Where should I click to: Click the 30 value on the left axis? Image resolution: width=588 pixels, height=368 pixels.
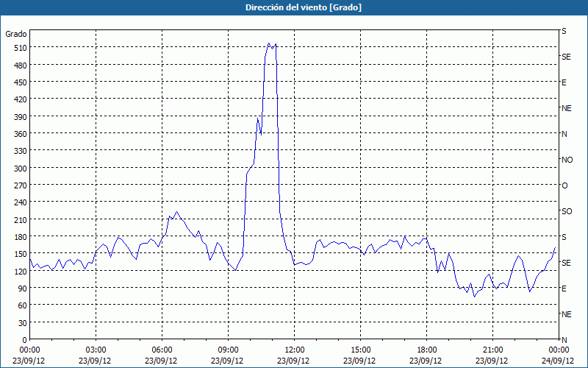23,323
